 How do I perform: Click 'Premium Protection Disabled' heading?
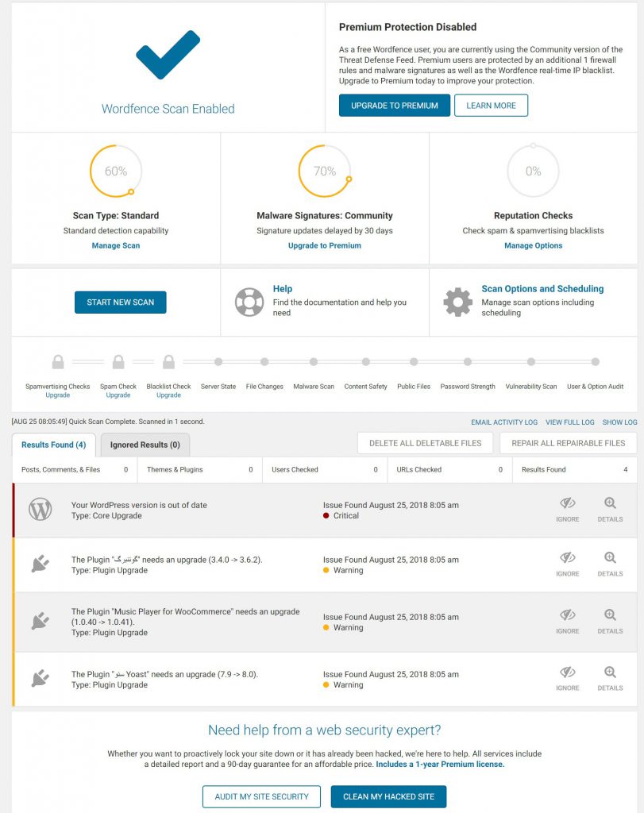point(407,27)
